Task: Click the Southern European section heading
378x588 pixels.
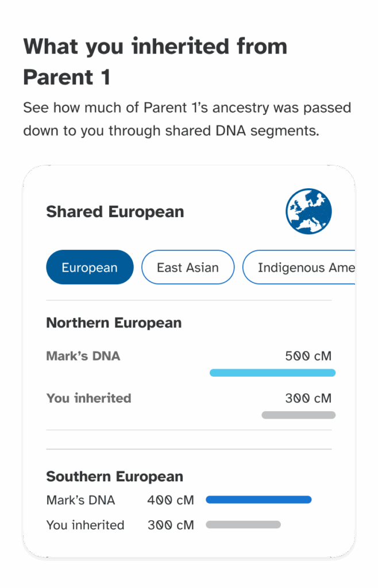Action: click(x=114, y=477)
